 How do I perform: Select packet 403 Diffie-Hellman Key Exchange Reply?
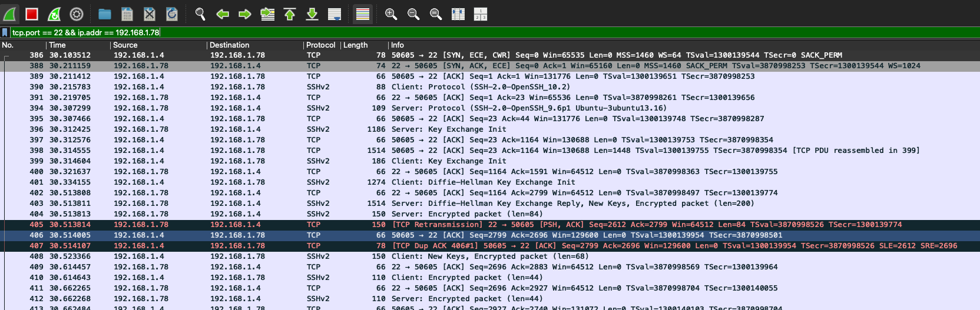coord(490,204)
